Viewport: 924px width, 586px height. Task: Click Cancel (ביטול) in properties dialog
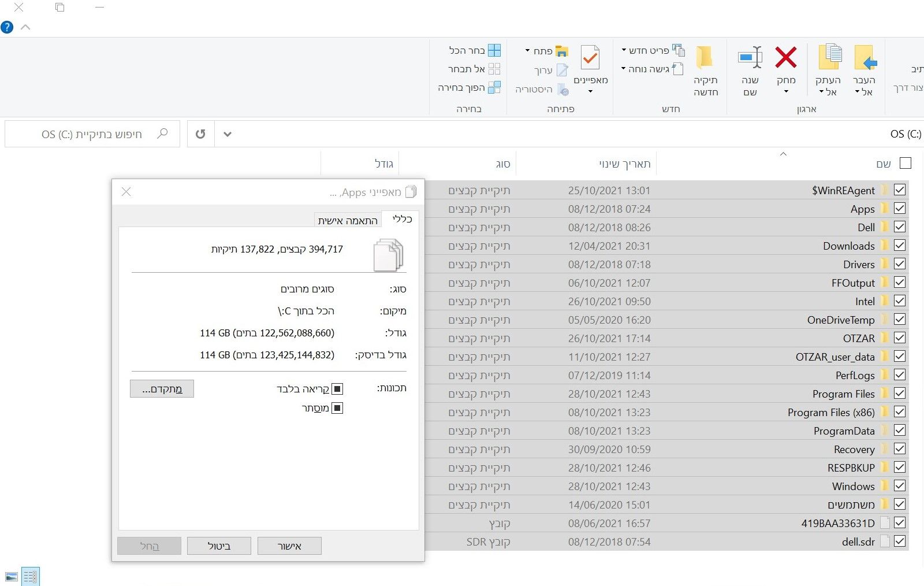[219, 546]
